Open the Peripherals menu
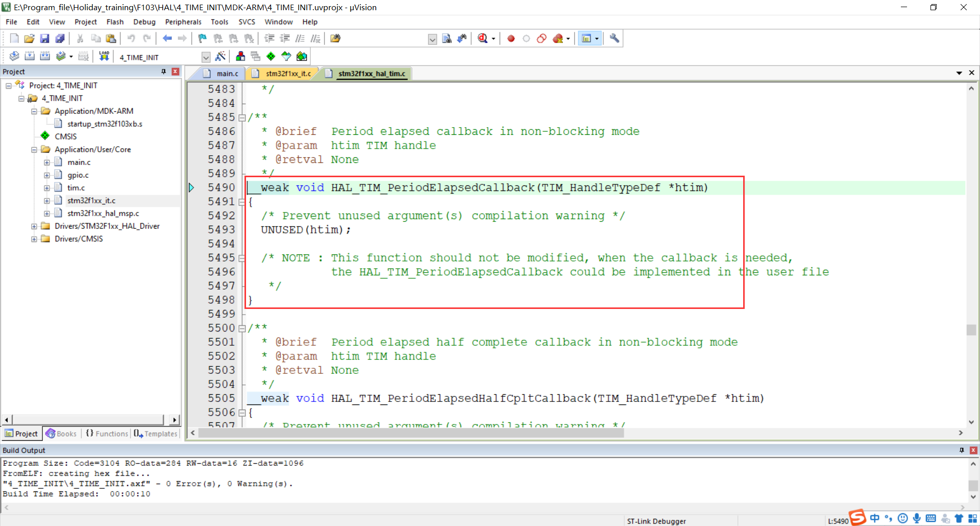Image resolution: width=980 pixels, height=526 pixels. [183, 22]
